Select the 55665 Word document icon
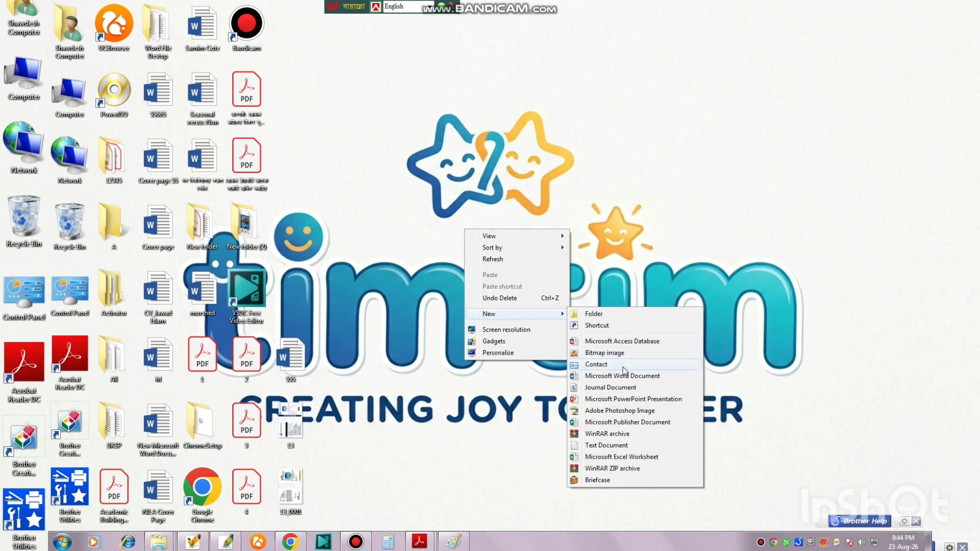This screenshot has height=551, width=980. point(158,95)
